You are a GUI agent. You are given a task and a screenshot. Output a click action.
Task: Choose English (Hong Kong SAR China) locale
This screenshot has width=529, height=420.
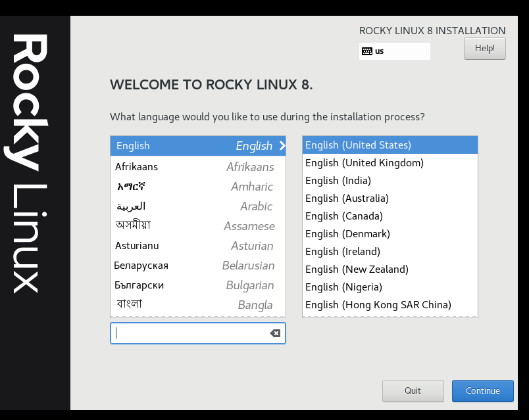(390, 305)
